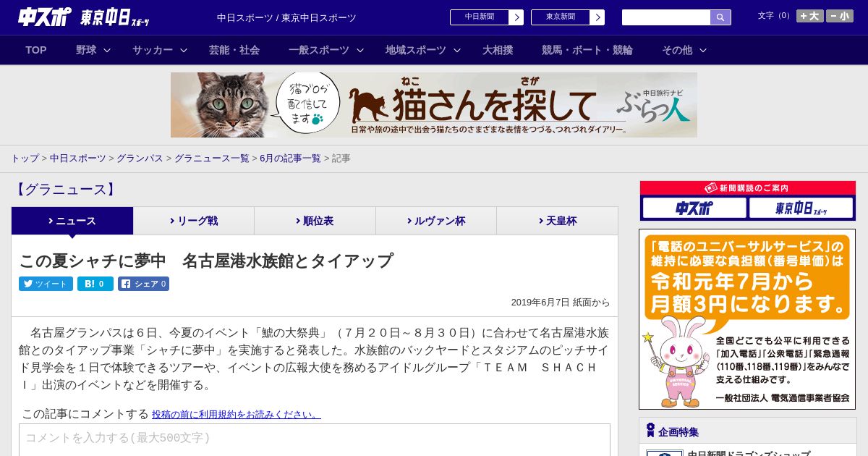Click トップ breadcrumb link
The image size is (868, 456).
pyautogui.click(x=25, y=159)
